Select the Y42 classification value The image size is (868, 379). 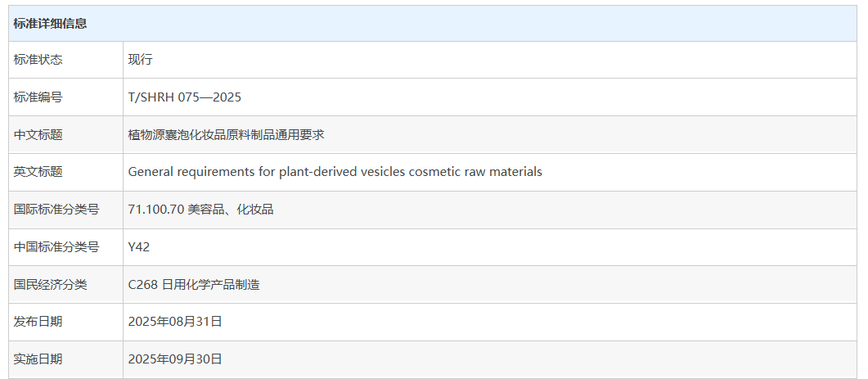click(139, 247)
